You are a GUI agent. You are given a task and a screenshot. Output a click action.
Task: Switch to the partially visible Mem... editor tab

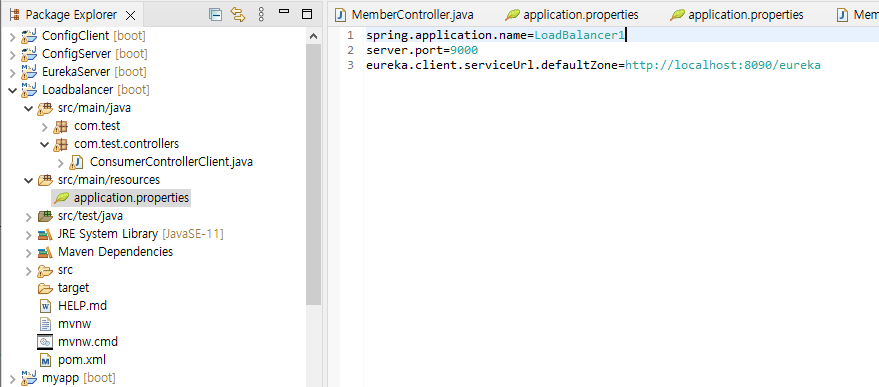(x=858, y=15)
